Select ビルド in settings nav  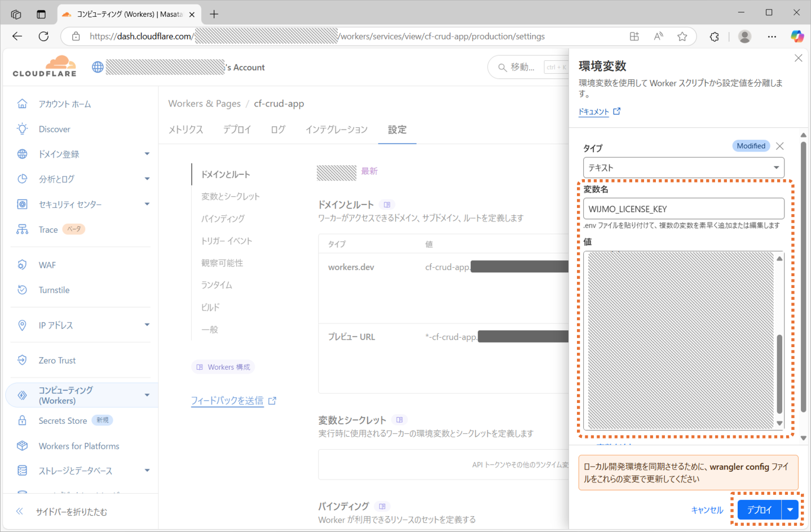pyautogui.click(x=210, y=307)
